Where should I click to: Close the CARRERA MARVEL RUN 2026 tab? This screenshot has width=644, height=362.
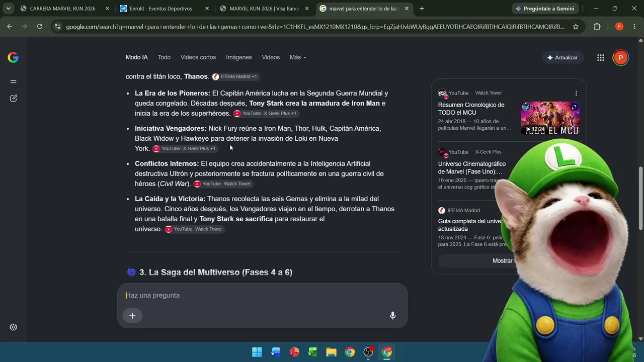(x=107, y=9)
